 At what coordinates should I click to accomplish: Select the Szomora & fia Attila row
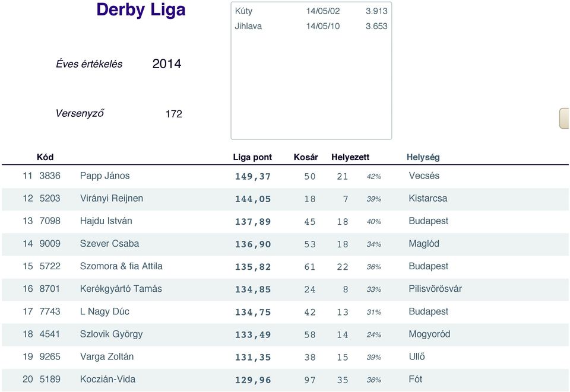[285, 267]
